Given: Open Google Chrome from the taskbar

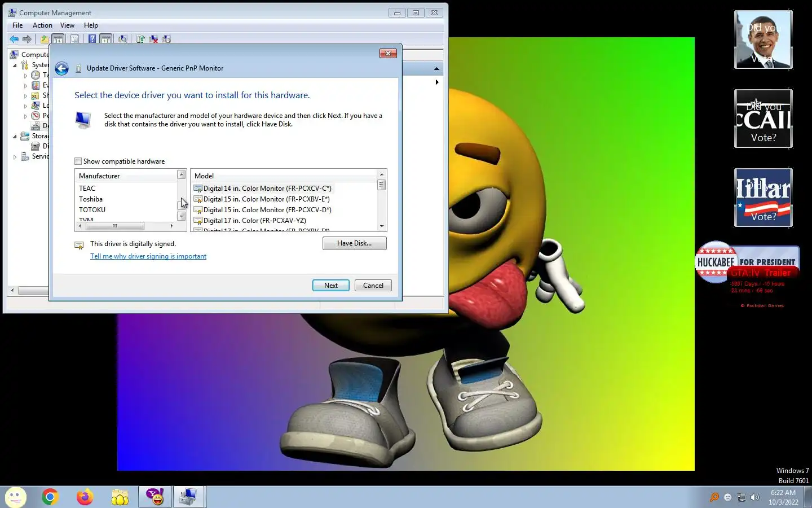Looking at the screenshot, I should click(x=50, y=497).
